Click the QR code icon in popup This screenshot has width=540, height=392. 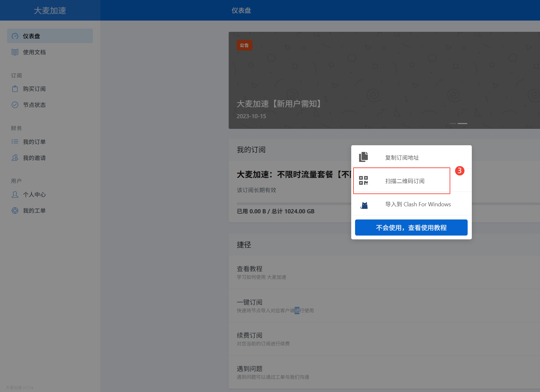pyautogui.click(x=363, y=181)
